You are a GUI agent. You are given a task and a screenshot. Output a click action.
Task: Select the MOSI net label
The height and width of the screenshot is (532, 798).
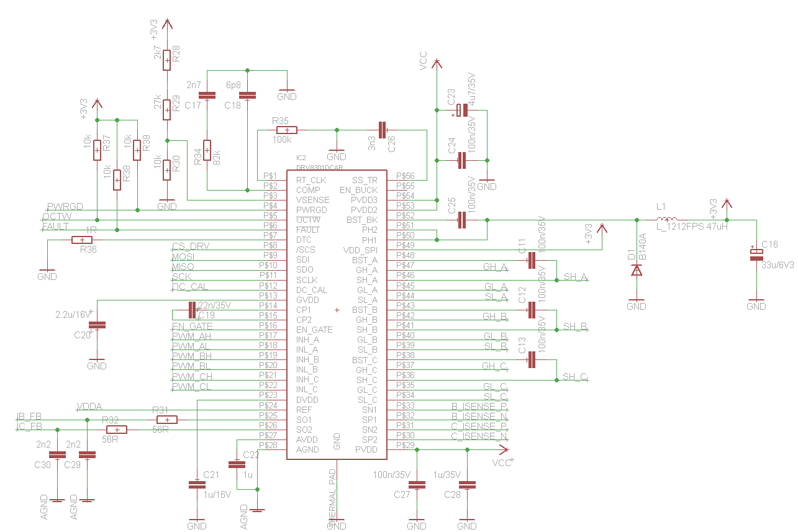tap(183, 256)
